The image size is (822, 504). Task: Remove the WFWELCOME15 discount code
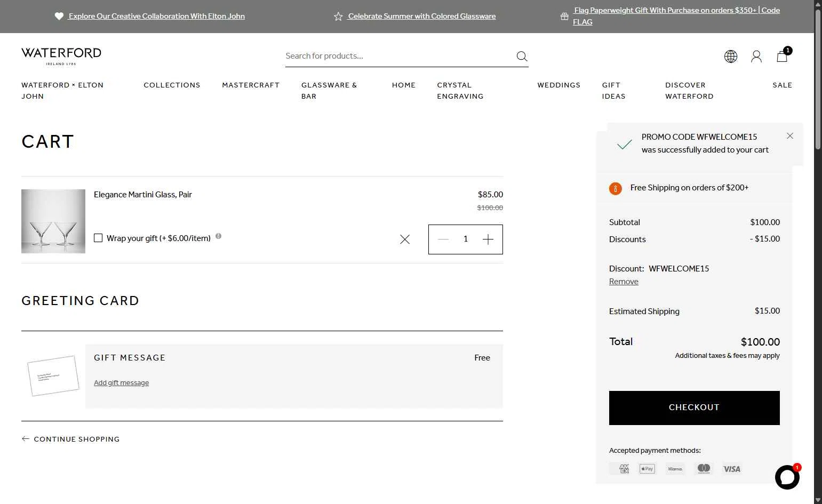pyautogui.click(x=624, y=282)
